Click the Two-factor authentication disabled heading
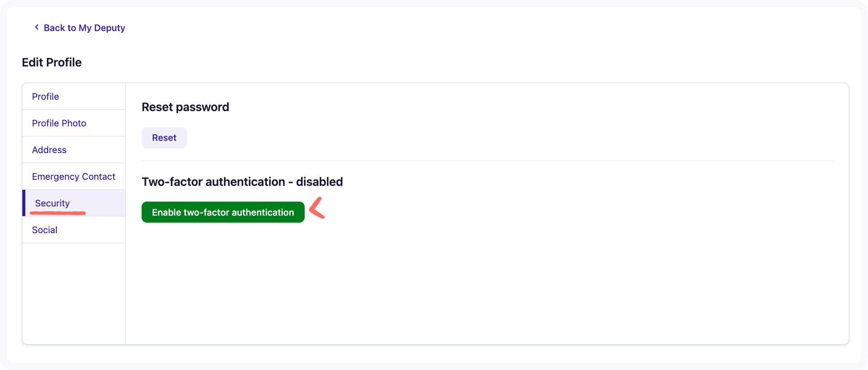Image resolution: width=868 pixels, height=370 pixels. (242, 182)
